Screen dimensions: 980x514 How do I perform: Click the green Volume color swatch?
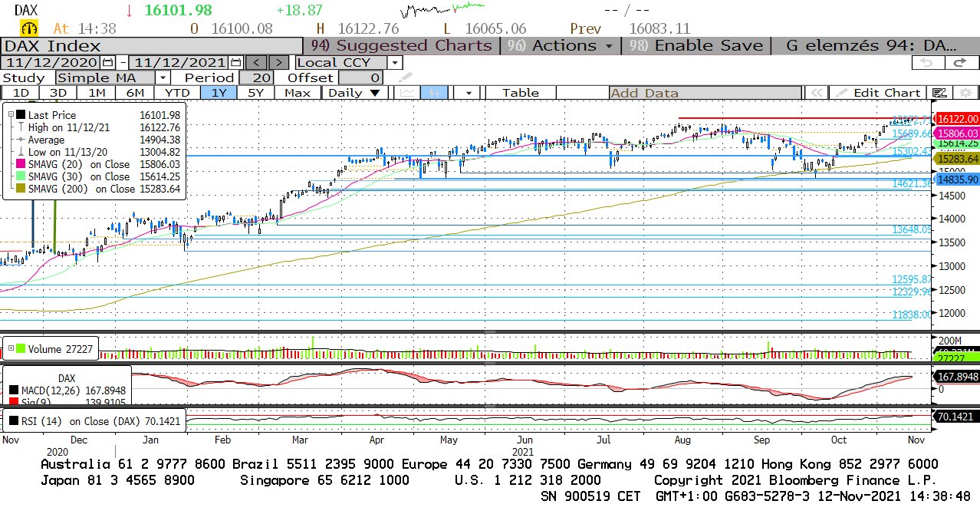21,349
